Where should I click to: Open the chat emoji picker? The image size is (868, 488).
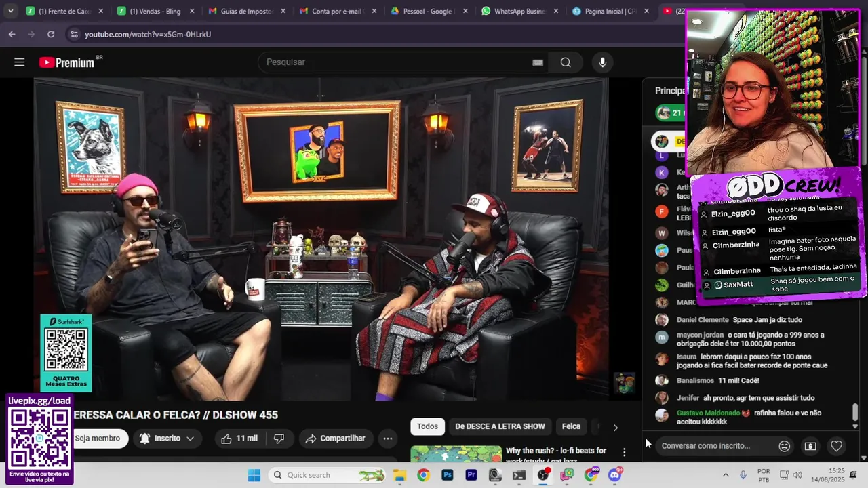(x=784, y=446)
